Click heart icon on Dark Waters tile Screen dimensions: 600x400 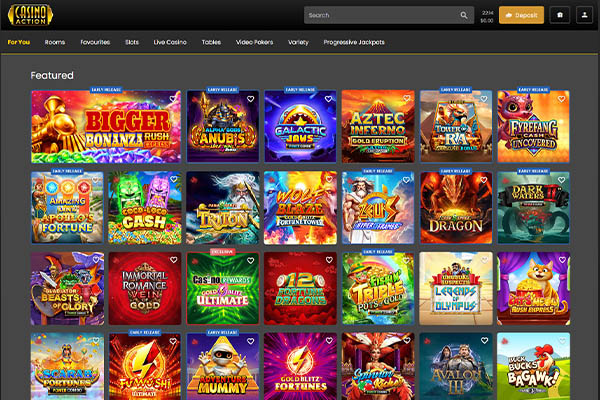pyautogui.click(x=561, y=180)
